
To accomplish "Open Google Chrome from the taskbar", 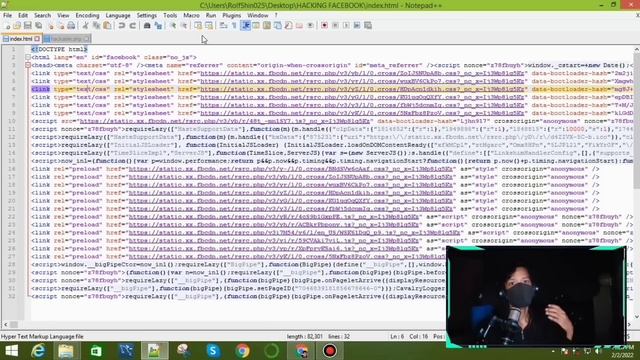I will [242, 351].
